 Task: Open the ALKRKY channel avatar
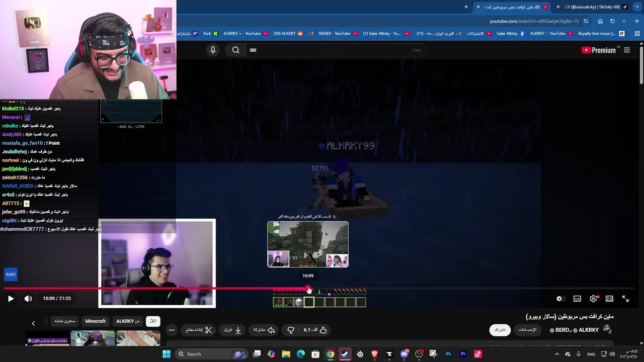pyautogui.click(x=607, y=330)
